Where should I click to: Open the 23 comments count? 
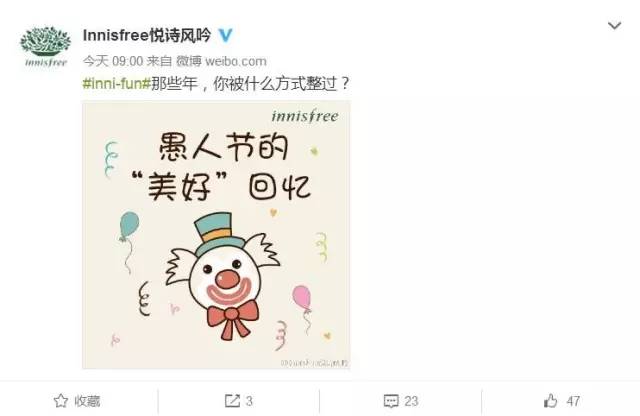[411, 401]
